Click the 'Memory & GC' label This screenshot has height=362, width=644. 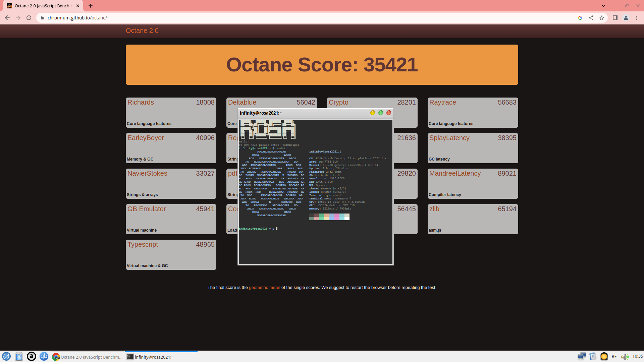(x=140, y=159)
